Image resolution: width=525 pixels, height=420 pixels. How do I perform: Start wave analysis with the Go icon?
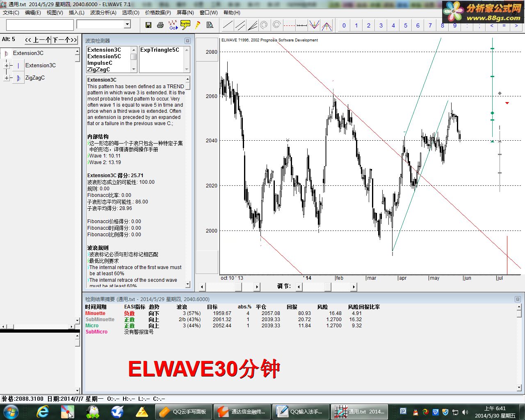[173, 25]
